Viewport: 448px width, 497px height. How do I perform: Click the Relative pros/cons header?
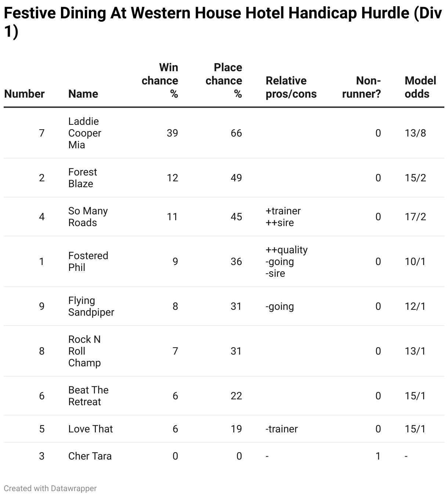(x=291, y=87)
